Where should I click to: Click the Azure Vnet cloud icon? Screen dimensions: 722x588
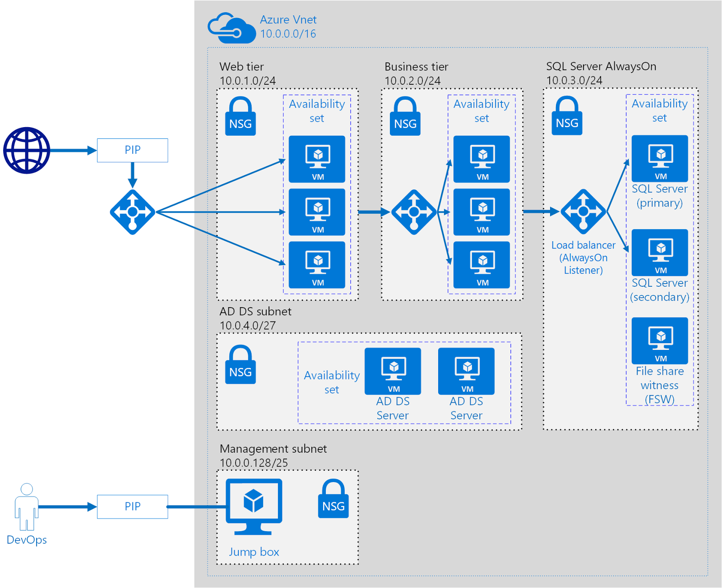click(x=231, y=28)
